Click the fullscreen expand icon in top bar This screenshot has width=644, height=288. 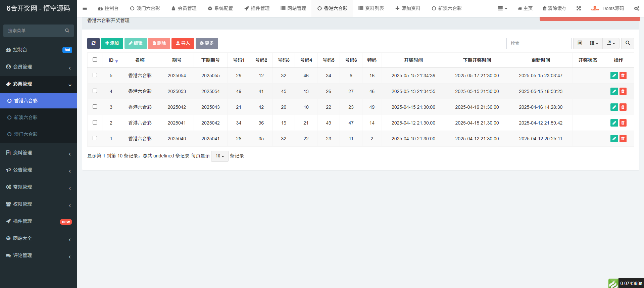point(579,8)
